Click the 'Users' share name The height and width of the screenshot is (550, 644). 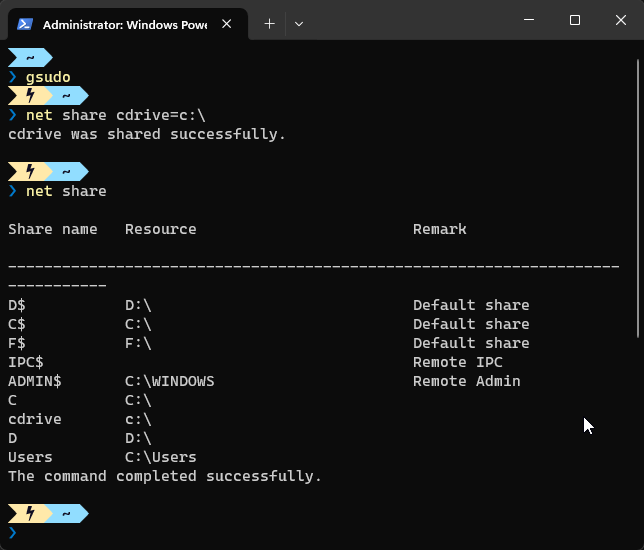(x=30, y=457)
